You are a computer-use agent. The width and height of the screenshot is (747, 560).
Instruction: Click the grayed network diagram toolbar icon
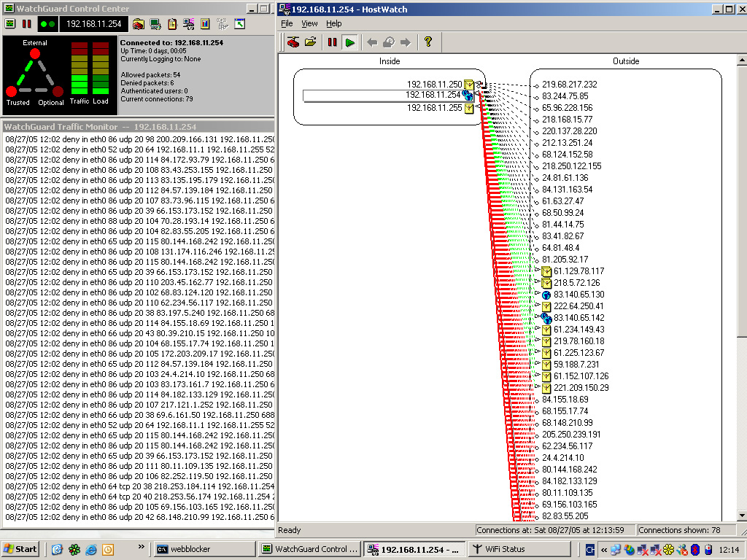coord(222,24)
